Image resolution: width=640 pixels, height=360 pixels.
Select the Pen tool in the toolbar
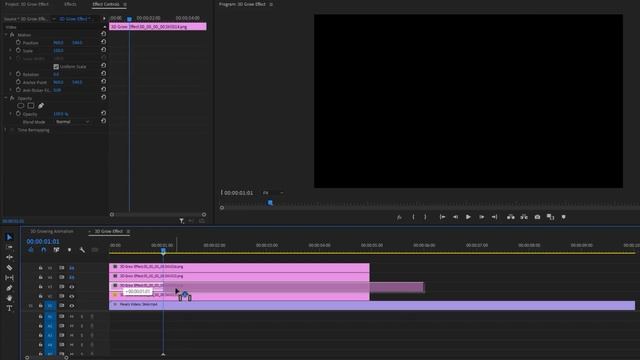point(9,288)
